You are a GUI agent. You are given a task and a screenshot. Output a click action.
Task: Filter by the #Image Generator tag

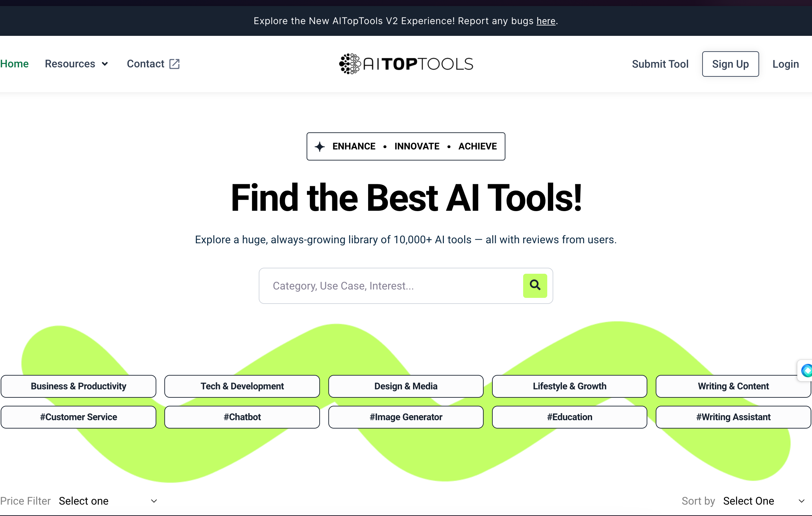pos(406,417)
